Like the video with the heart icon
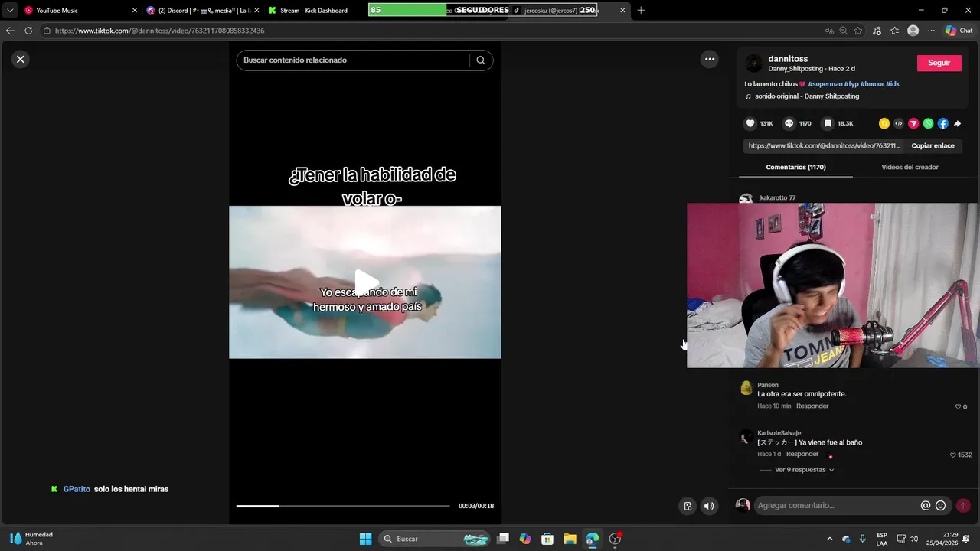The image size is (980, 551). [750, 123]
